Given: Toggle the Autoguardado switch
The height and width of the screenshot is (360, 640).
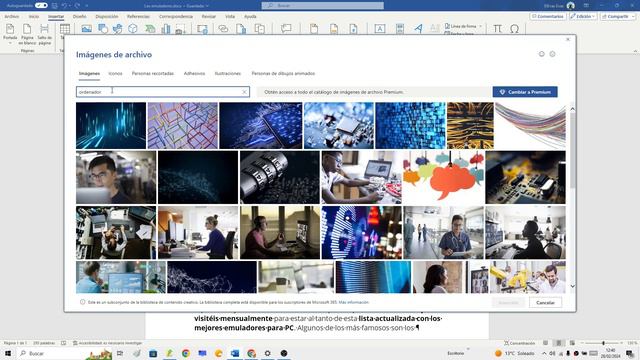Looking at the screenshot, I should [41, 5].
